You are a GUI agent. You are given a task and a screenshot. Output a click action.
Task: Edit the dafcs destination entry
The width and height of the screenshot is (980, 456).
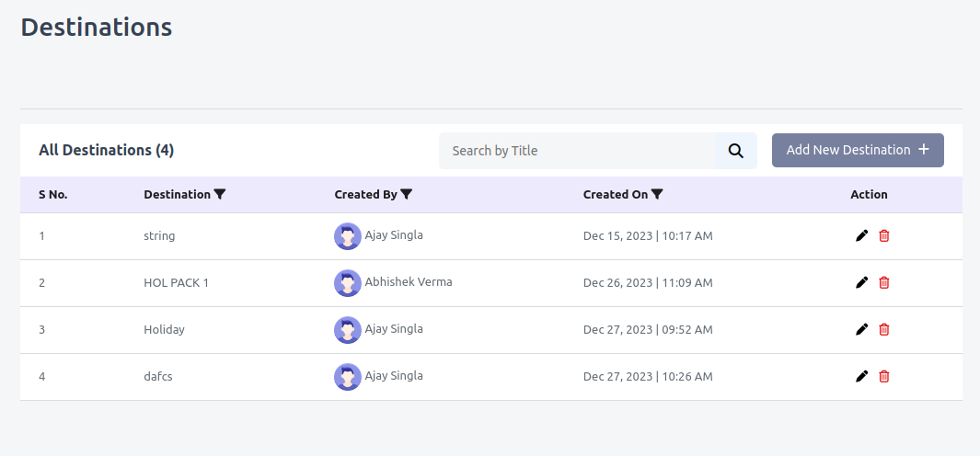[x=862, y=376]
